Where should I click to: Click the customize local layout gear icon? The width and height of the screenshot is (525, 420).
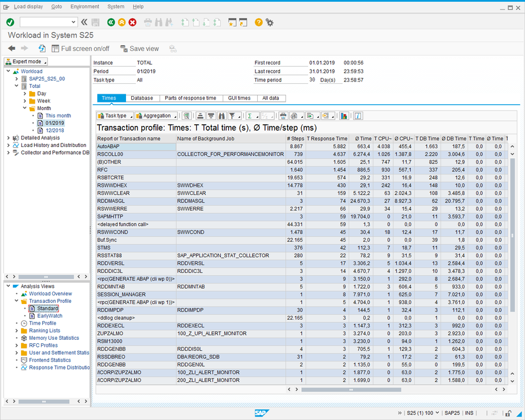tap(269, 23)
